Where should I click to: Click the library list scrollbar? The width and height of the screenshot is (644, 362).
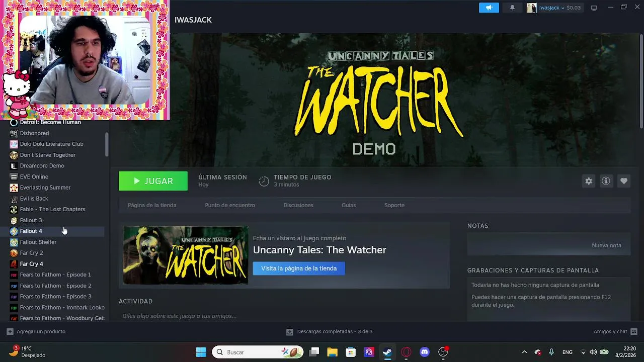(107, 144)
